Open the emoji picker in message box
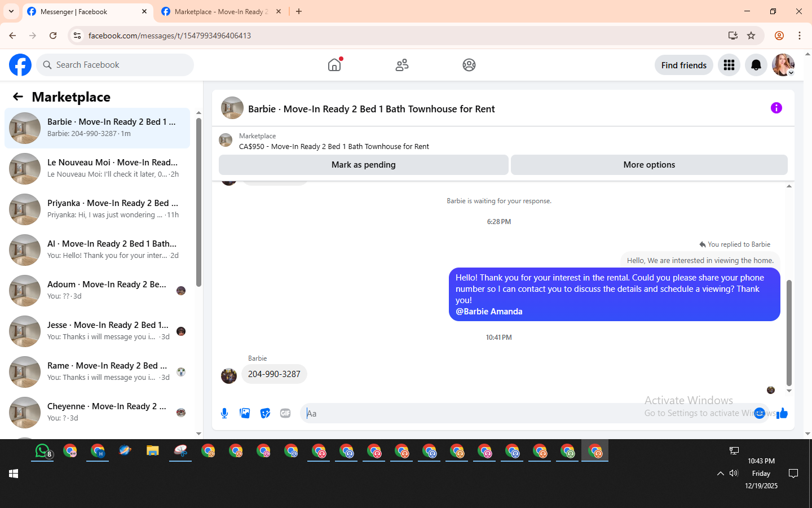 click(760, 413)
